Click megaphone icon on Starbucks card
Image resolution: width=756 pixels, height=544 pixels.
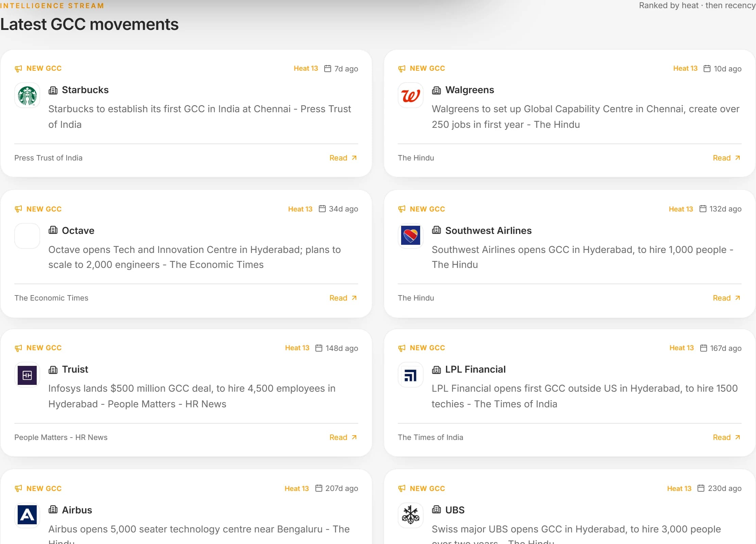pos(18,69)
